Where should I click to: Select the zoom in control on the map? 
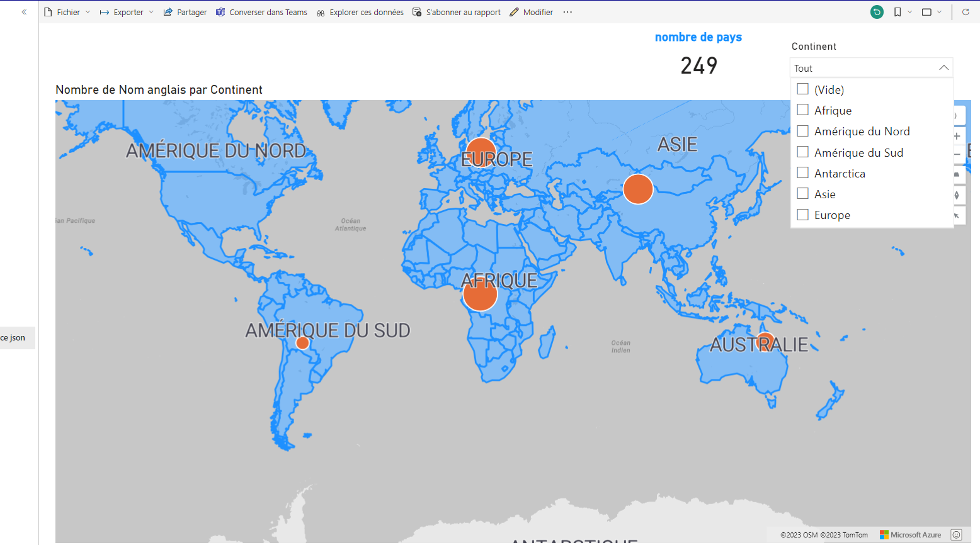point(957,136)
